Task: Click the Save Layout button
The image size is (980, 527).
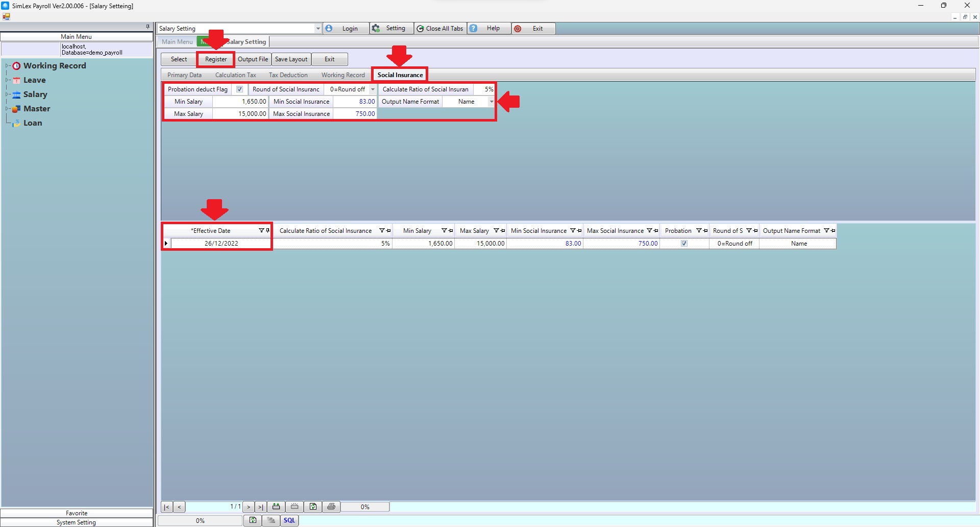Action: [291, 59]
